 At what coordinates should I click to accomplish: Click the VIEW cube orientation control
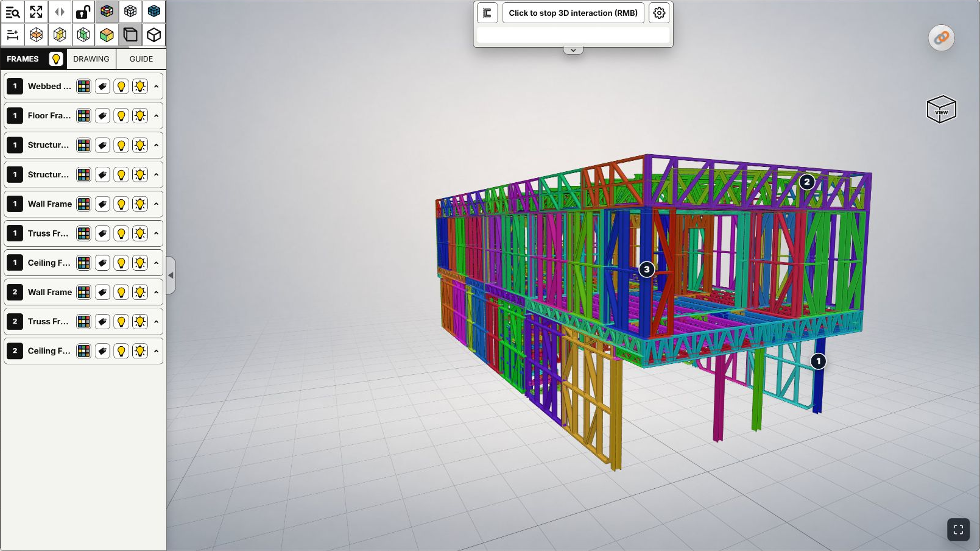[941, 109]
